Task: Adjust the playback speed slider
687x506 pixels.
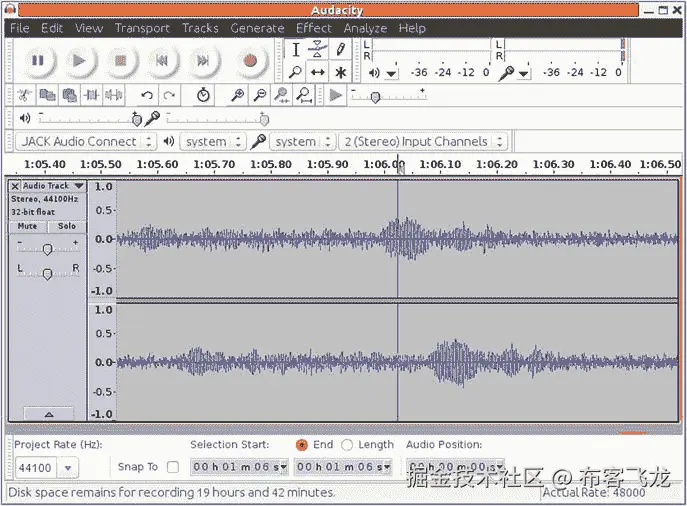Action: (x=375, y=97)
